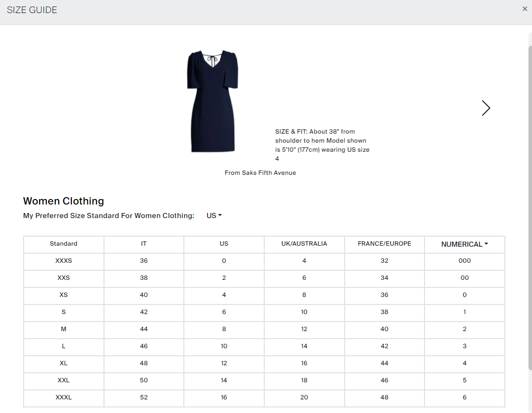The width and height of the screenshot is (532, 413).
Task: Click 'My Preferred Size Standard For Women Clothing' label
Action: pos(109,216)
